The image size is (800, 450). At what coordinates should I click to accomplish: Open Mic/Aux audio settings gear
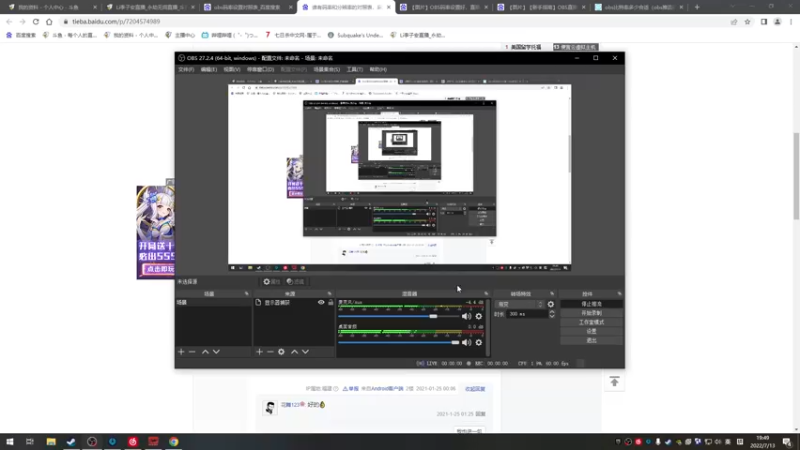click(x=479, y=316)
